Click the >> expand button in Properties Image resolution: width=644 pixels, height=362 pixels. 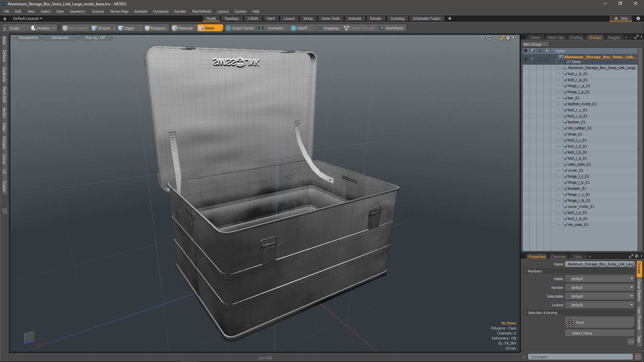pos(631,342)
